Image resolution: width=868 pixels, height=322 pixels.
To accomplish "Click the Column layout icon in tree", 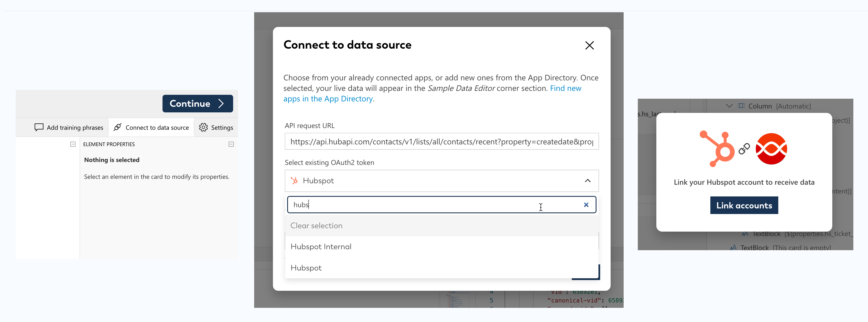I will [x=741, y=106].
